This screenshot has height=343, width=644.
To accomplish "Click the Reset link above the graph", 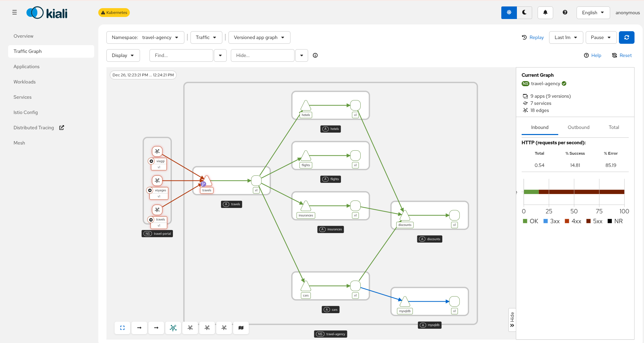I will pos(625,55).
